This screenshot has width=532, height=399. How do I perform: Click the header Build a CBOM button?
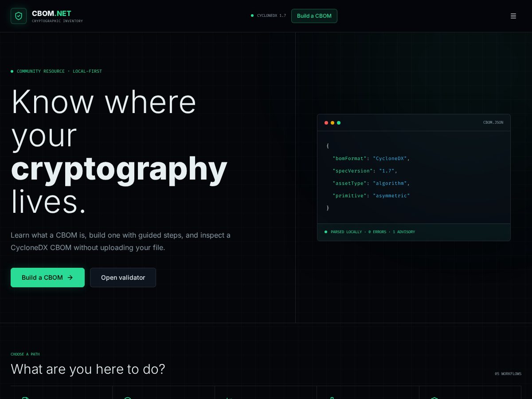tap(314, 16)
